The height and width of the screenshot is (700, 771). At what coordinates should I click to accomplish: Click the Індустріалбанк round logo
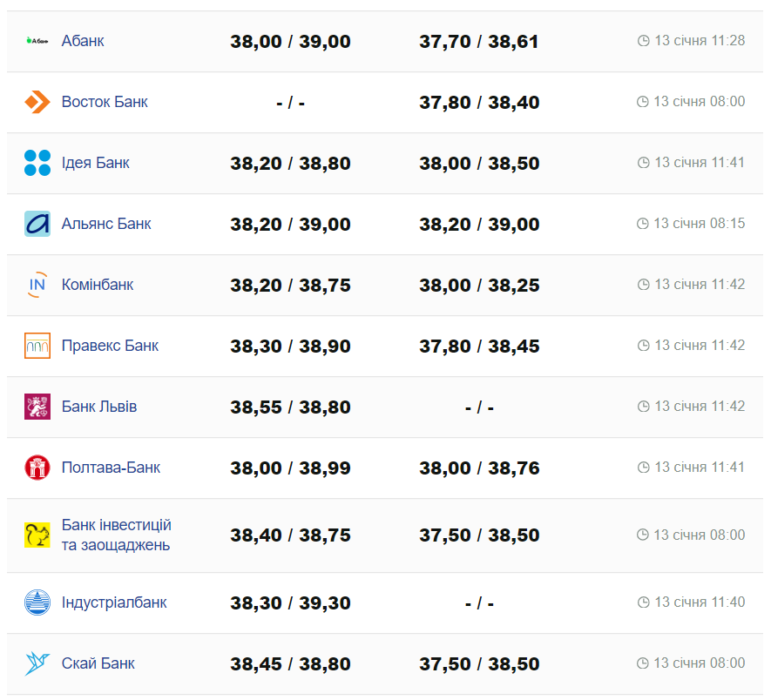pyautogui.click(x=37, y=602)
